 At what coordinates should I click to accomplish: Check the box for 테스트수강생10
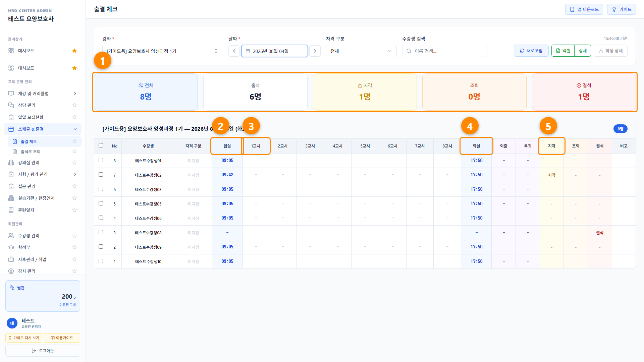(101, 261)
